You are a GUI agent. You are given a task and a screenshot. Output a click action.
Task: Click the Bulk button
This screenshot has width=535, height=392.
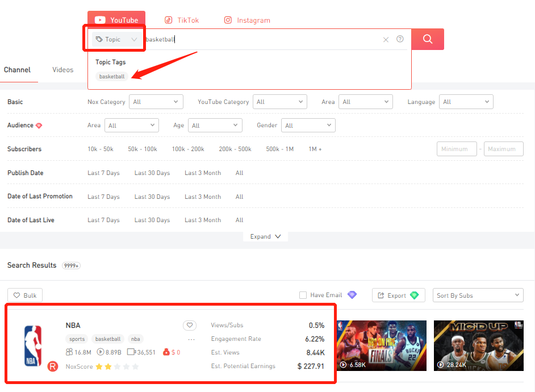25,295
